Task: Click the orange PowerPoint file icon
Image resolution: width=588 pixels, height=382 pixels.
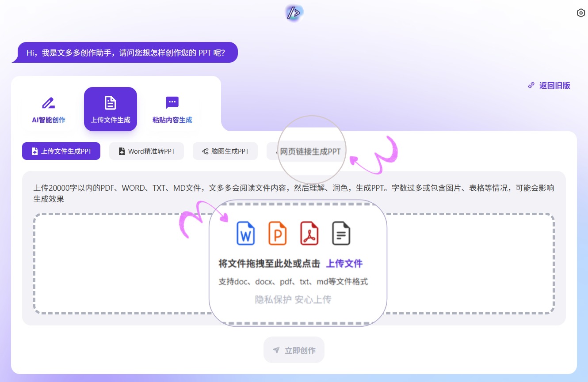Action: pos(278,234)
